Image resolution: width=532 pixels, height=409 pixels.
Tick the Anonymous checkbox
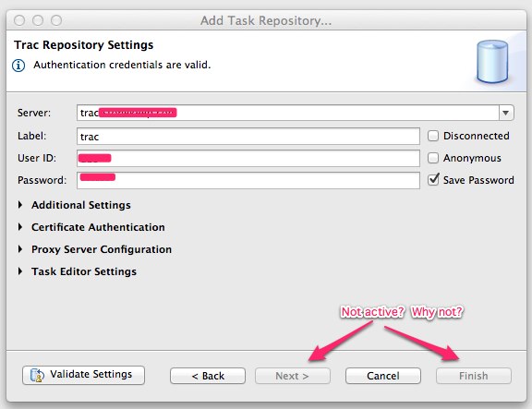pyautogui.click(x=433, y=158)
